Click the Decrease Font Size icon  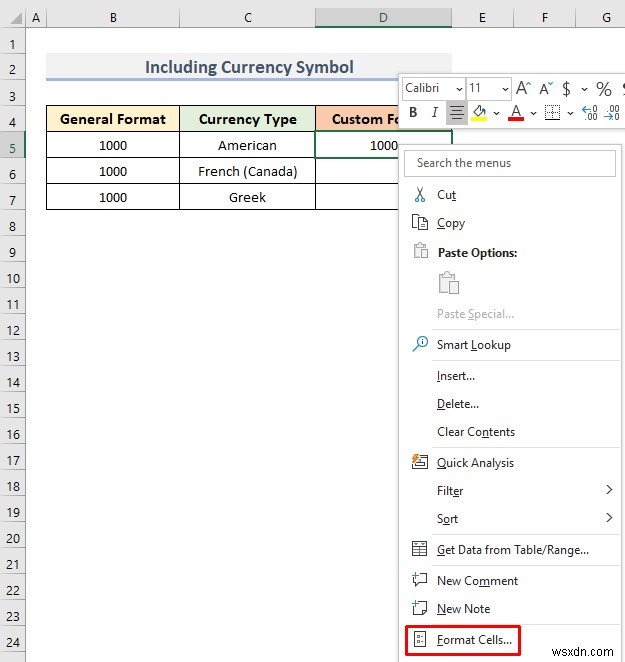click(x=546, y=88)
